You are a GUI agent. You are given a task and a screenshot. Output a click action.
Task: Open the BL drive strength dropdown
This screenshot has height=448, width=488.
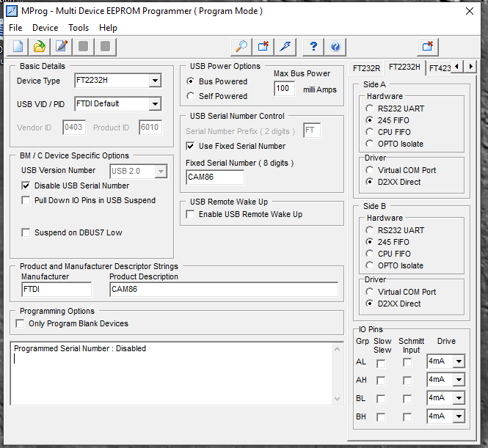pyautogui.click(x=459, y=398)
